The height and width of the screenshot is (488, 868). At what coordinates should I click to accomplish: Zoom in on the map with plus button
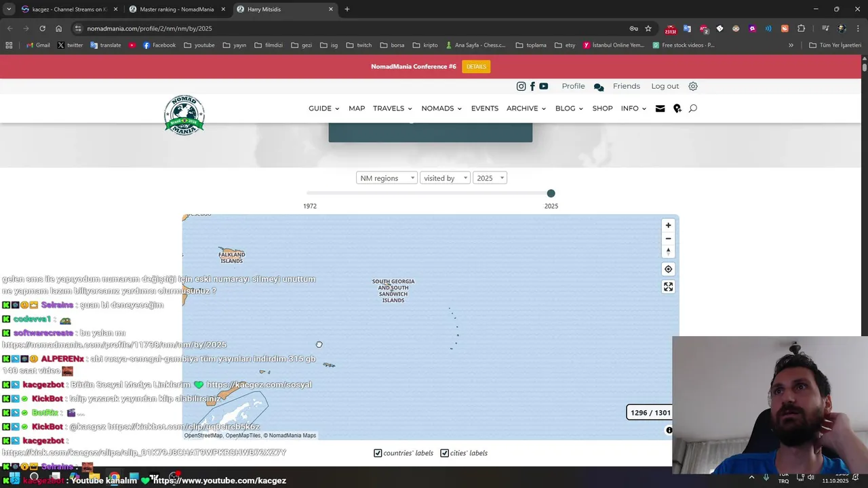click(668, 226)
